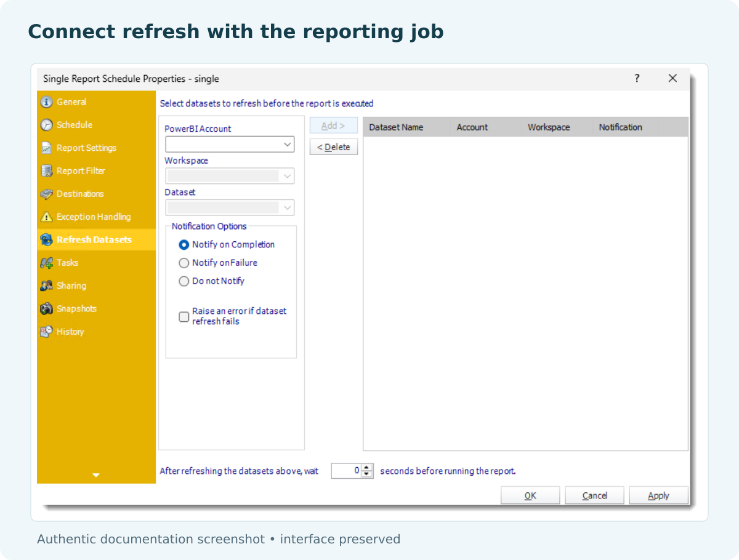Screen dimensions: 739x560
Task: Select Notify on Completion option
Action: tap(184, 245)
